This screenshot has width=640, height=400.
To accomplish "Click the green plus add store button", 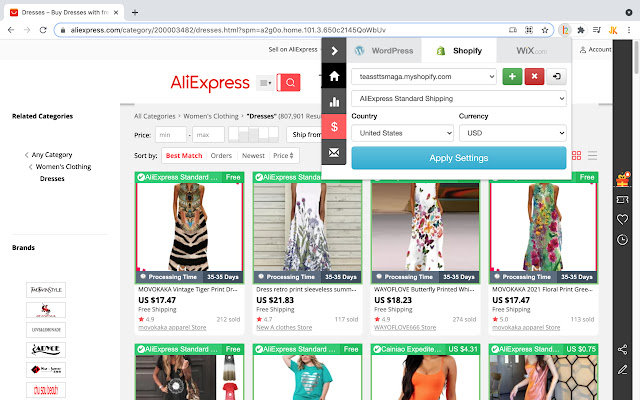I will click(512, 76).
